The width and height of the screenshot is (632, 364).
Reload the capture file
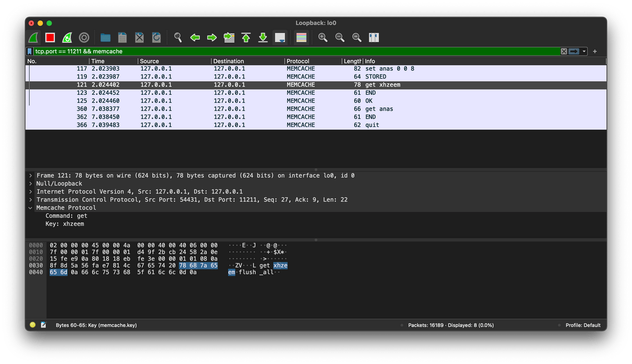tap(156, 37)
